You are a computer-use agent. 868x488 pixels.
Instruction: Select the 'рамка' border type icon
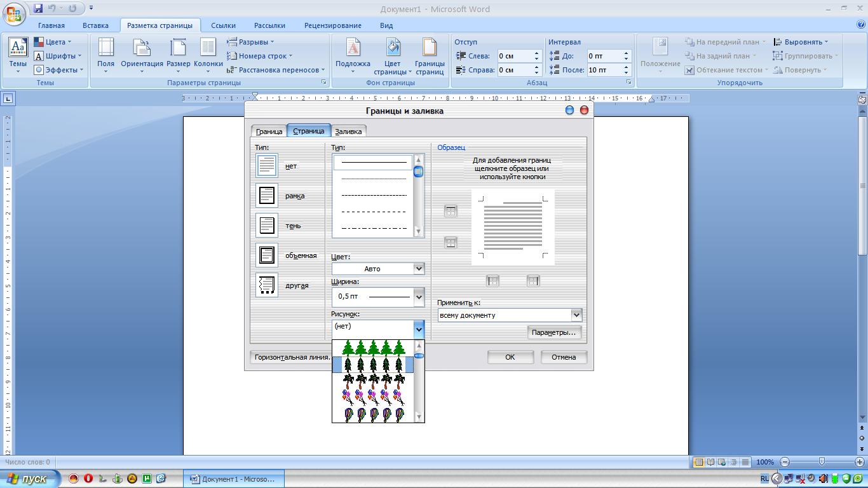click(x=267, y=196)
